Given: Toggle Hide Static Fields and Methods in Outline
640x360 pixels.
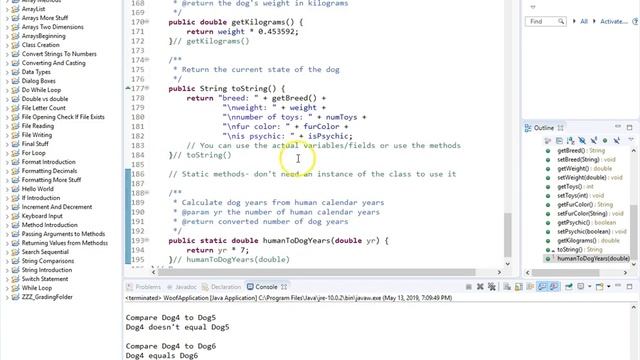Looking at the screenshot, I should pyautogui.click(x=594, y=140).
